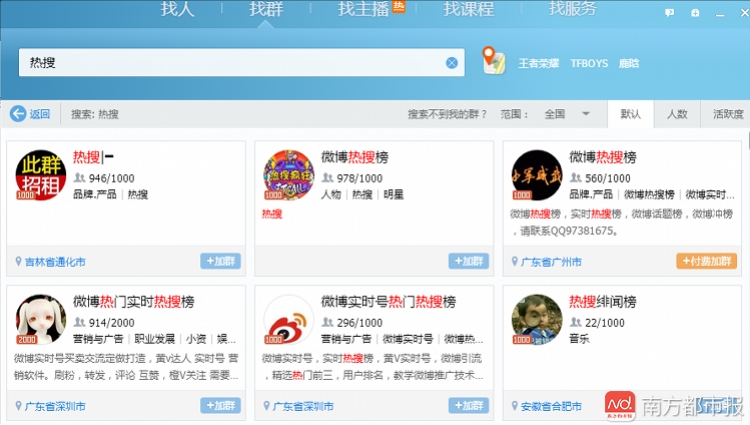Click 微博实时号 tag under 微博实时号热门热搜榜
Screen dimensions: 750x425
tap(408, 338)
